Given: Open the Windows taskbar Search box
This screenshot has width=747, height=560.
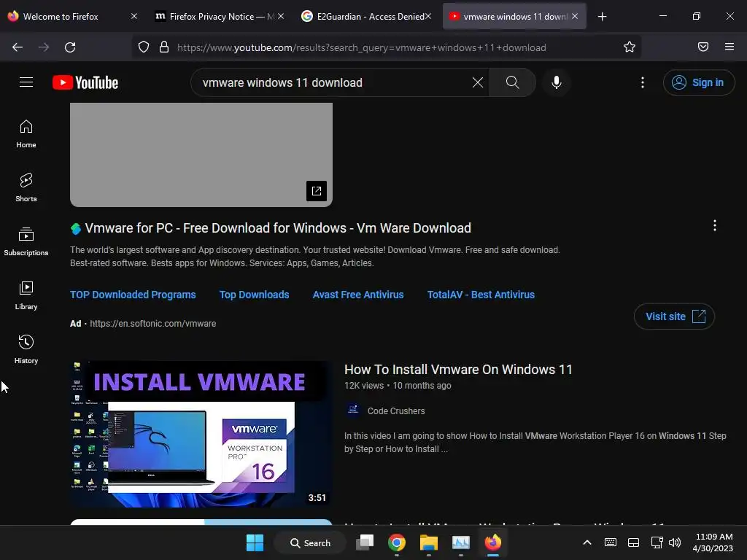Looking at the screenshot, I should click(309, 542).
